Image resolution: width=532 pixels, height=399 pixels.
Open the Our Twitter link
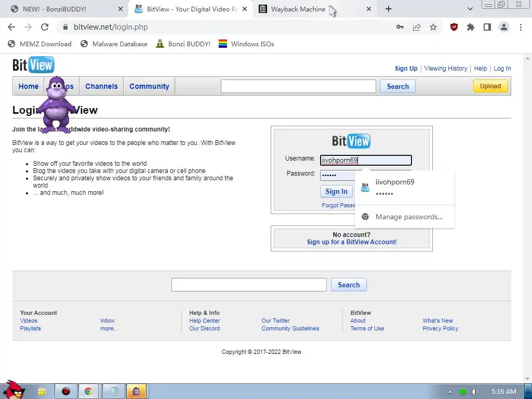(275, 321)
